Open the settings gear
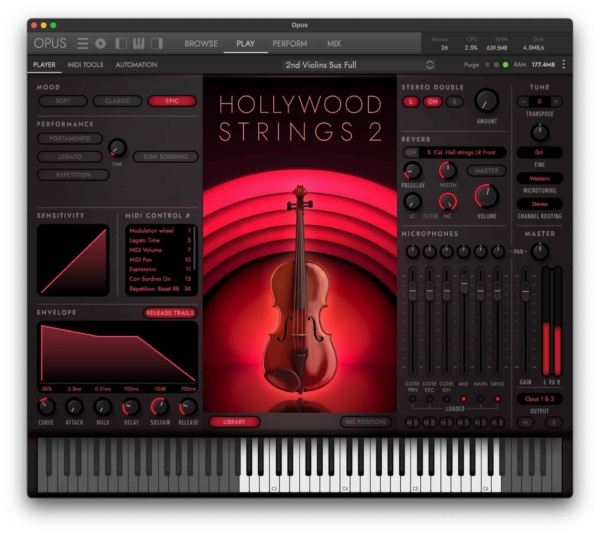This screenshot has height=534, width=600. [101, 43]
